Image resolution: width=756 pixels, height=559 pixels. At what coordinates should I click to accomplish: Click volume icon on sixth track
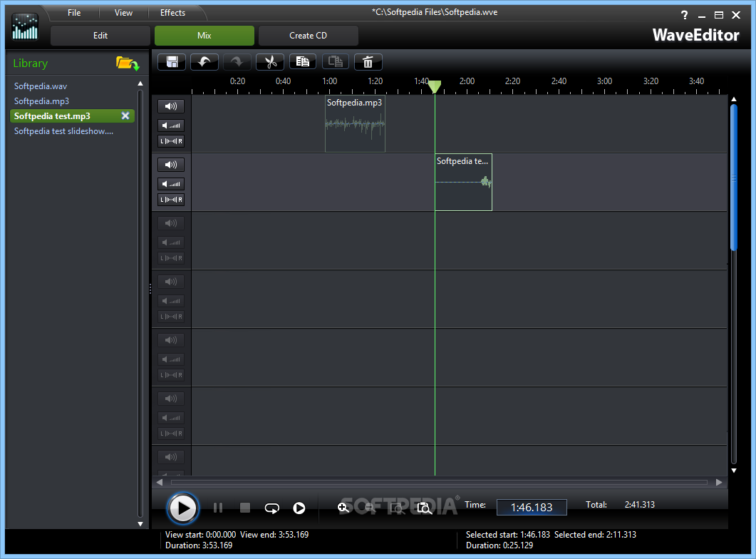[171, 418]
